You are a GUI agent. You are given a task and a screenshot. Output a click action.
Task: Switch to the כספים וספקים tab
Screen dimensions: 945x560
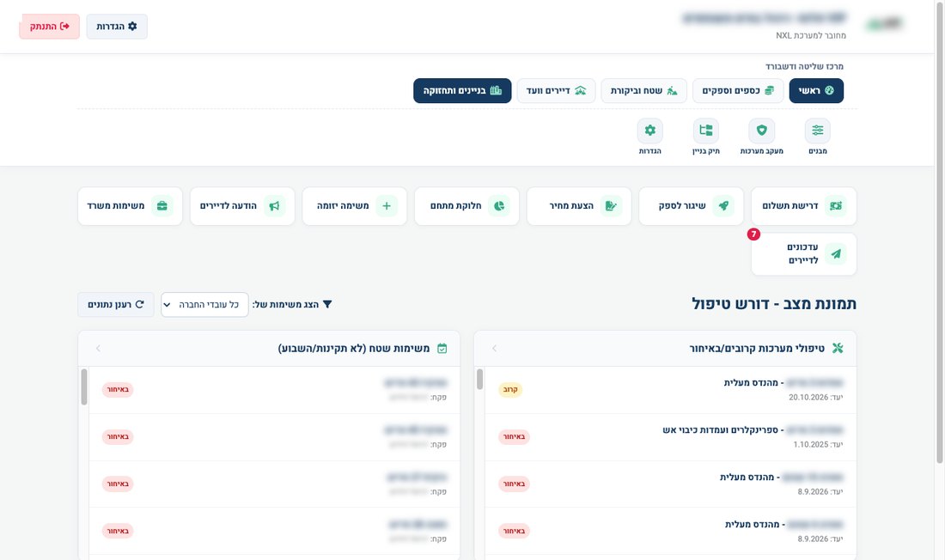click(738, 90)
